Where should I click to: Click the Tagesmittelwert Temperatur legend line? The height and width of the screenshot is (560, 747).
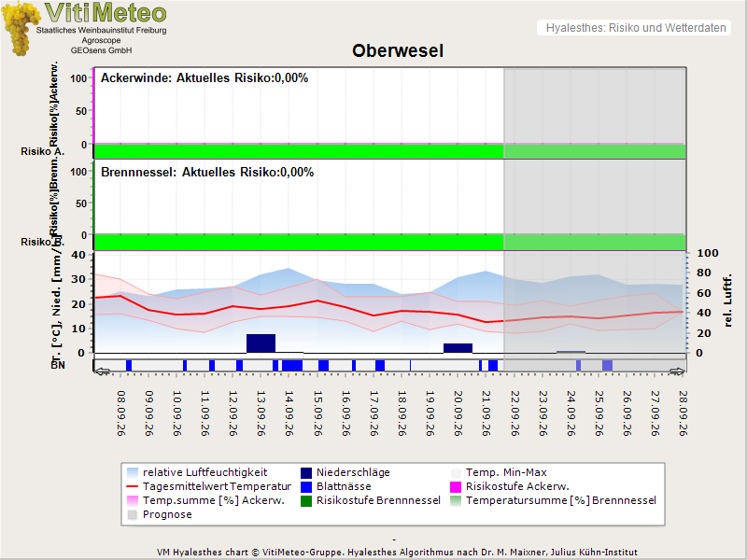pyautogui.click(x=133, y=486)
